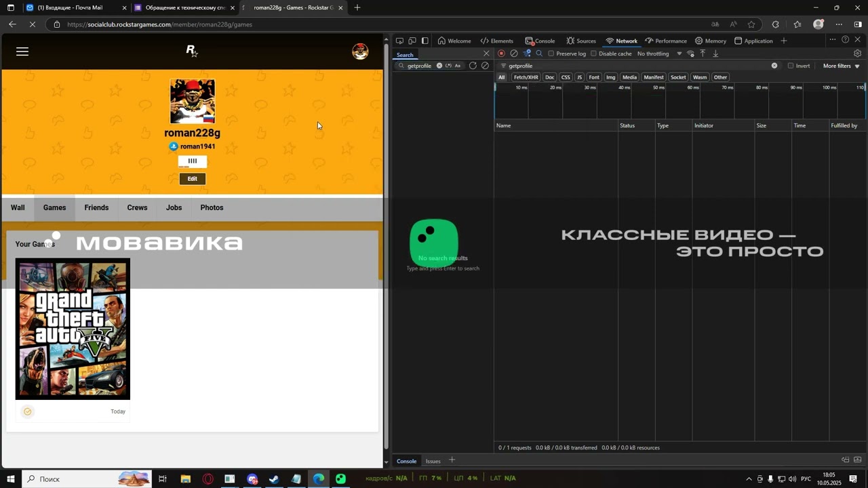Open Opera browser from the taskbar
Viewport: 868px width, 488px height.
point(208,479)
